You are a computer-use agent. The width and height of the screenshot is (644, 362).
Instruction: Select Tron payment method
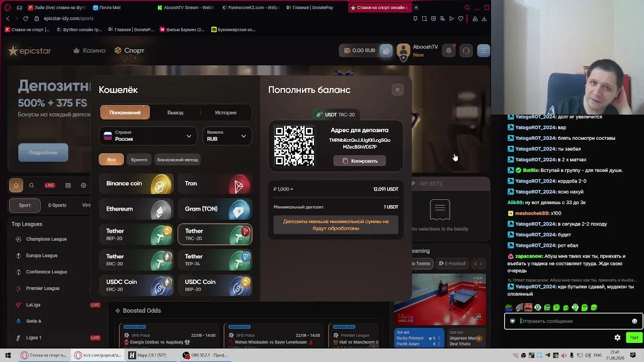215,184
